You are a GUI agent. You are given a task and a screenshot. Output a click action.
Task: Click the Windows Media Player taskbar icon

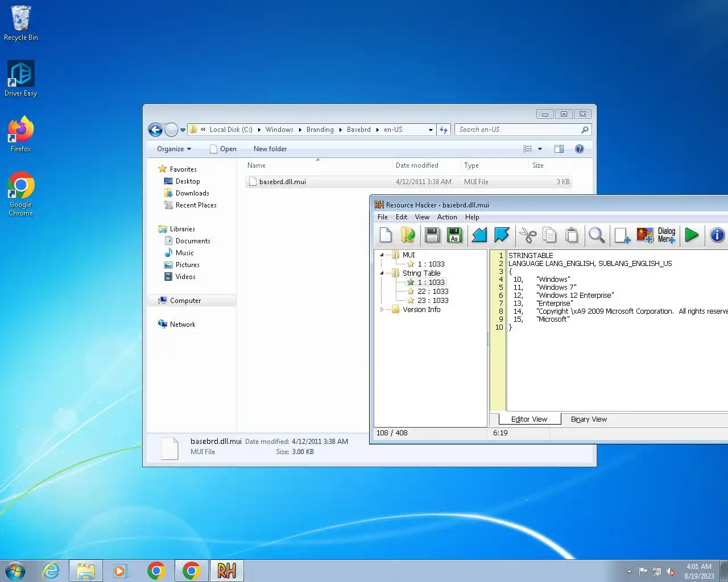click(x=121, y=571)
